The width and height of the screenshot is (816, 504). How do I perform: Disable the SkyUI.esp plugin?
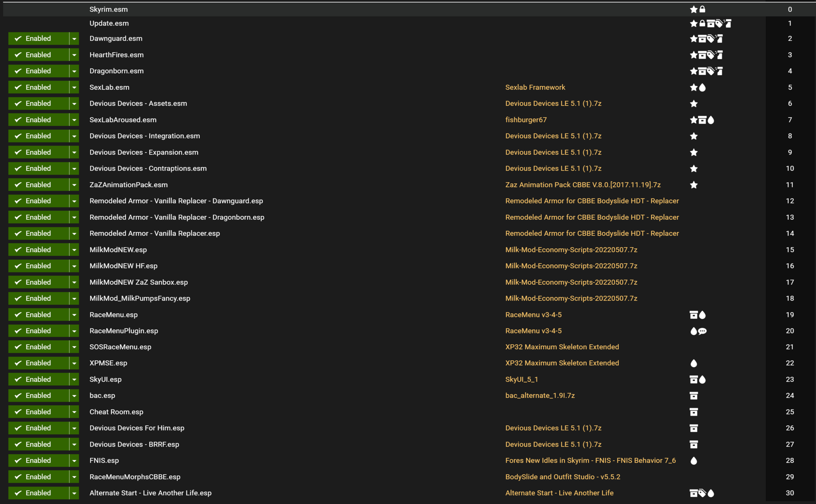pyautogui.click(x=39, y=379)
